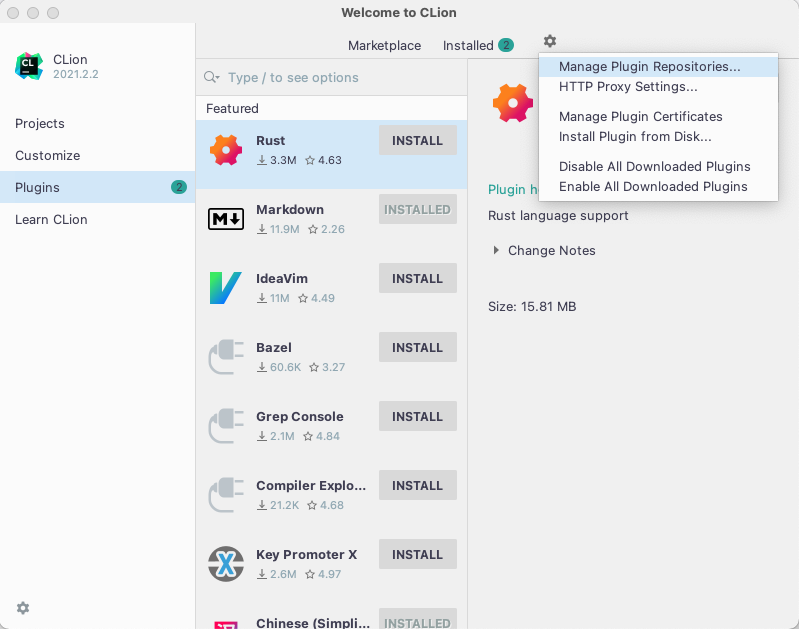The height and width of the screenshot is (629, 799).
Task: Click the Markdown plugin icon
Action: point(226,219)
